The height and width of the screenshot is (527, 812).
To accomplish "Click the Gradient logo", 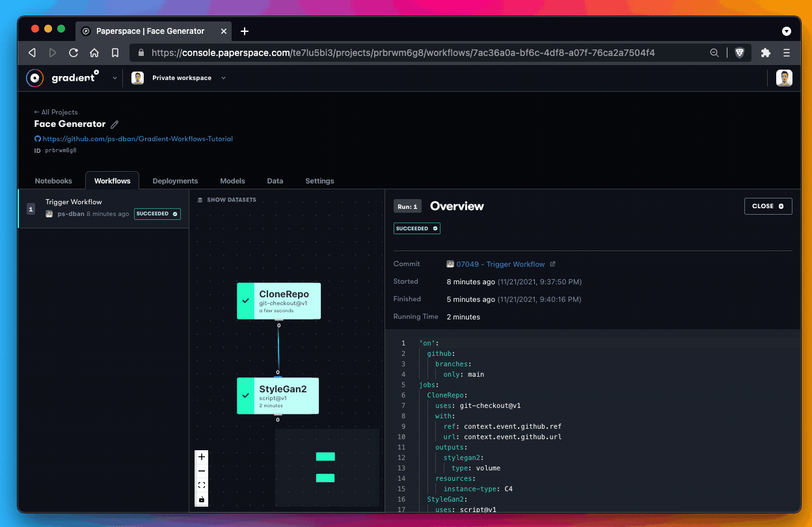I will click(x=62, y=77).
